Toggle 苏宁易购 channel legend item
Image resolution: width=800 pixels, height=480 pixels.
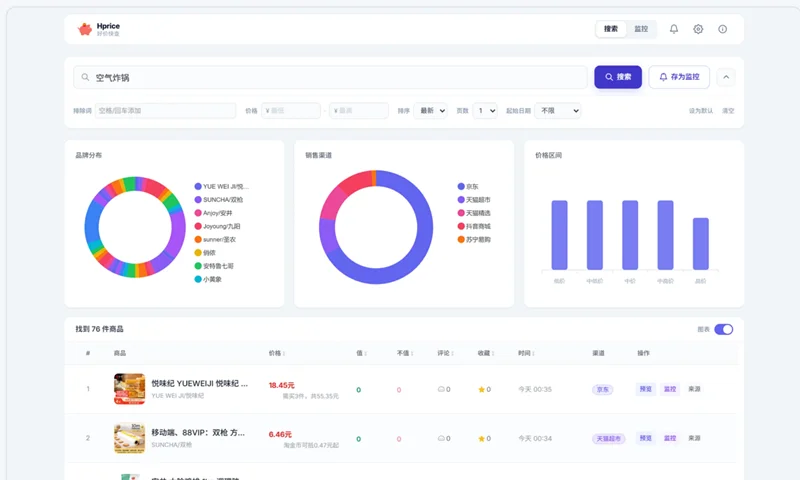click(x=474, y=239)
